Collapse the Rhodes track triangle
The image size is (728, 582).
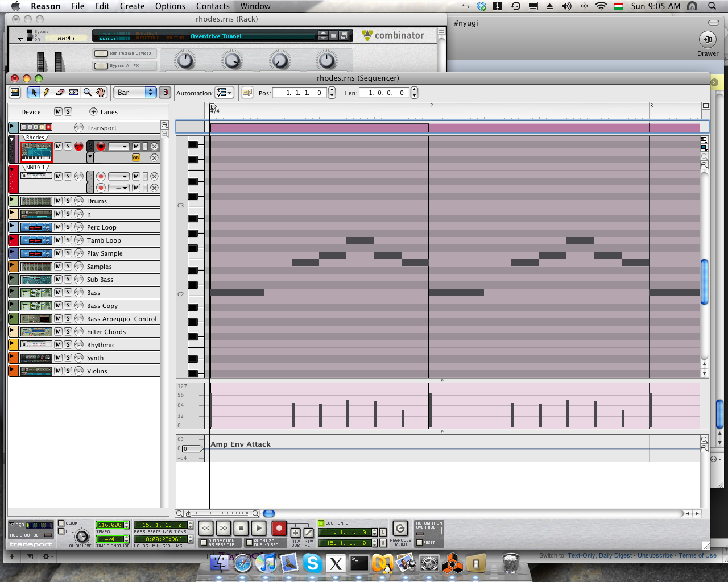point(12,139)
